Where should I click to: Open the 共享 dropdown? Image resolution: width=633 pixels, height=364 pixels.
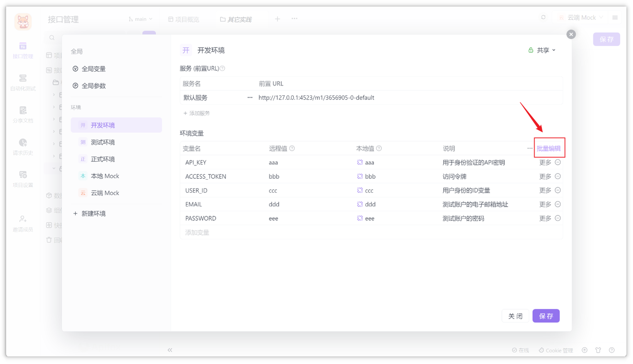[x=542, y=50]
